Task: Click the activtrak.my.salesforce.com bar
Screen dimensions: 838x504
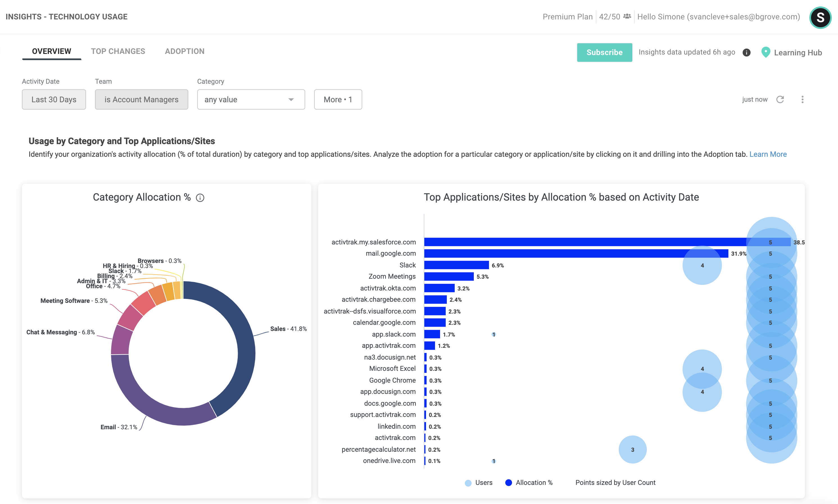Action: 607,242
